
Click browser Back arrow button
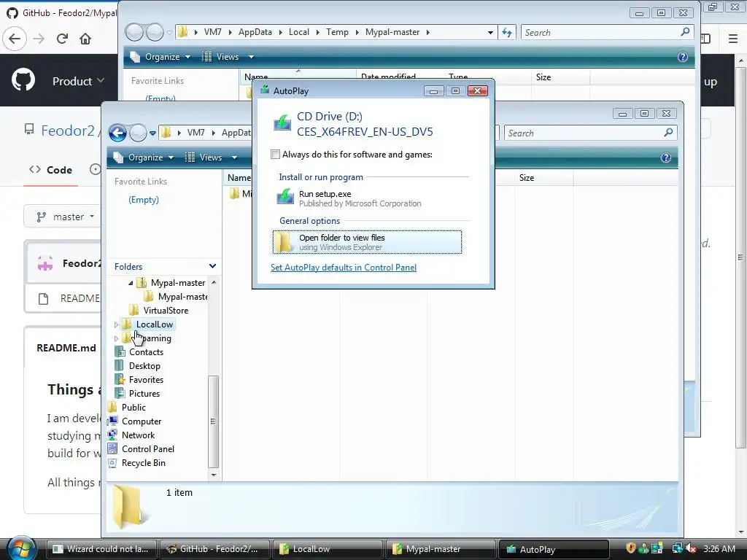pos(15,39)
